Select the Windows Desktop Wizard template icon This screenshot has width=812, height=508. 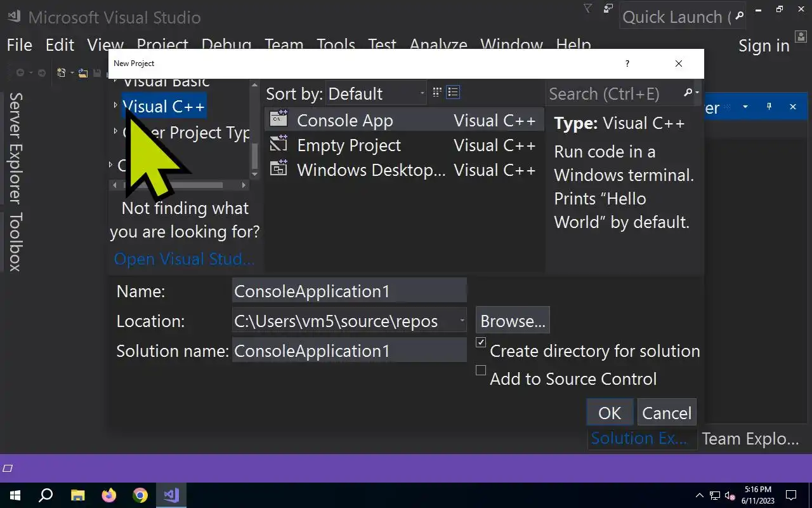pos(278,169)
